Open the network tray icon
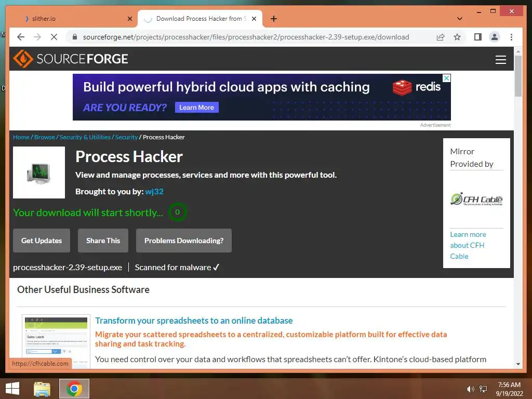 483,389
